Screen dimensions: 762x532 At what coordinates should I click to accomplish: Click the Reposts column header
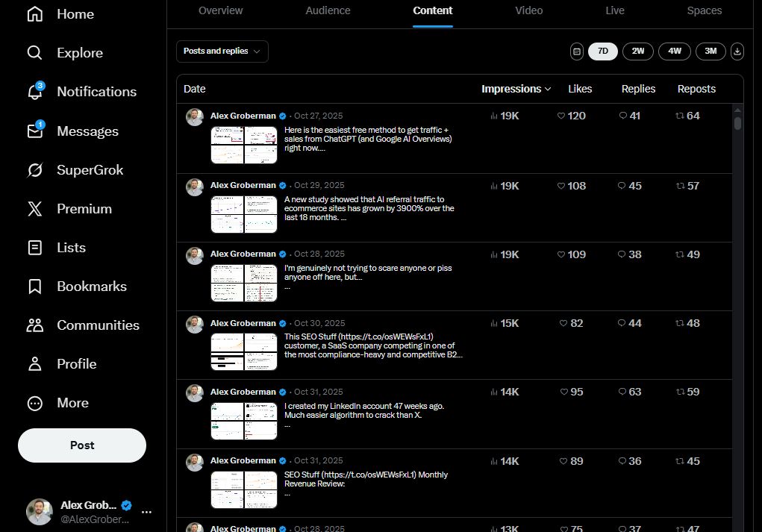pos(696,89)
